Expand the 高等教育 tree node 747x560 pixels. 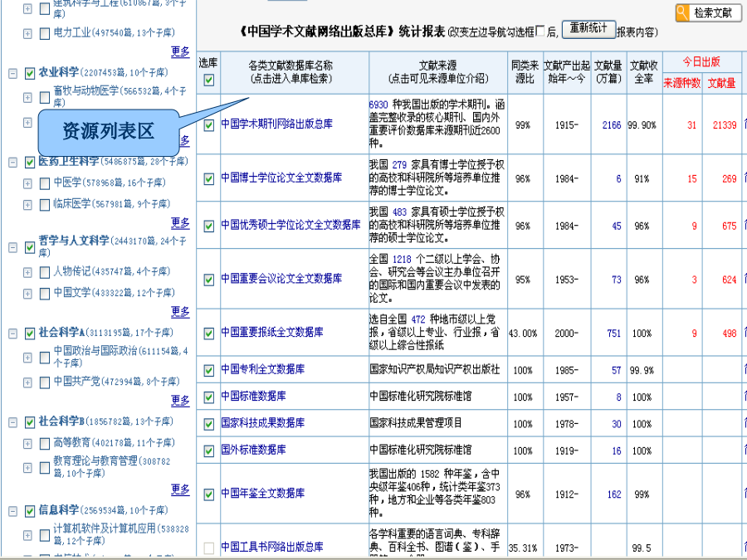pos(27,444)
